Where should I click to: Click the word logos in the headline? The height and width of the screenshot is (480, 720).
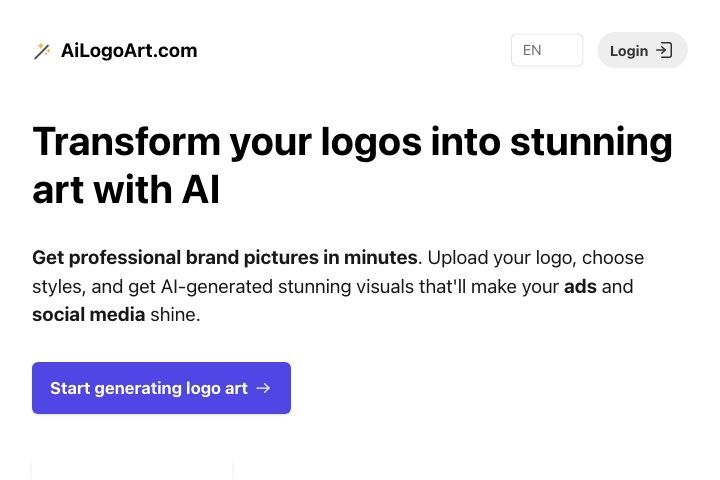371,142
